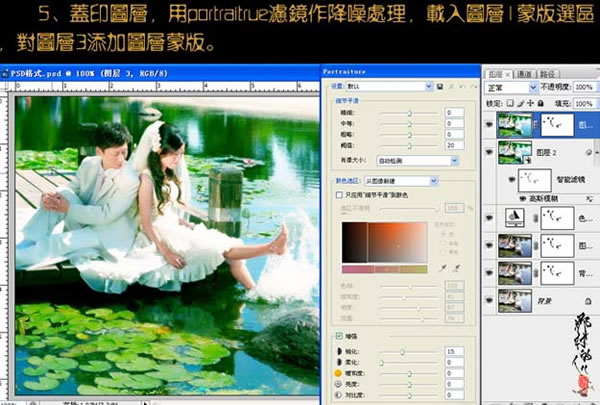600x405 pixels.
Task: Adjust the 柔化 softness slider handle
Action: click(382, 362)
